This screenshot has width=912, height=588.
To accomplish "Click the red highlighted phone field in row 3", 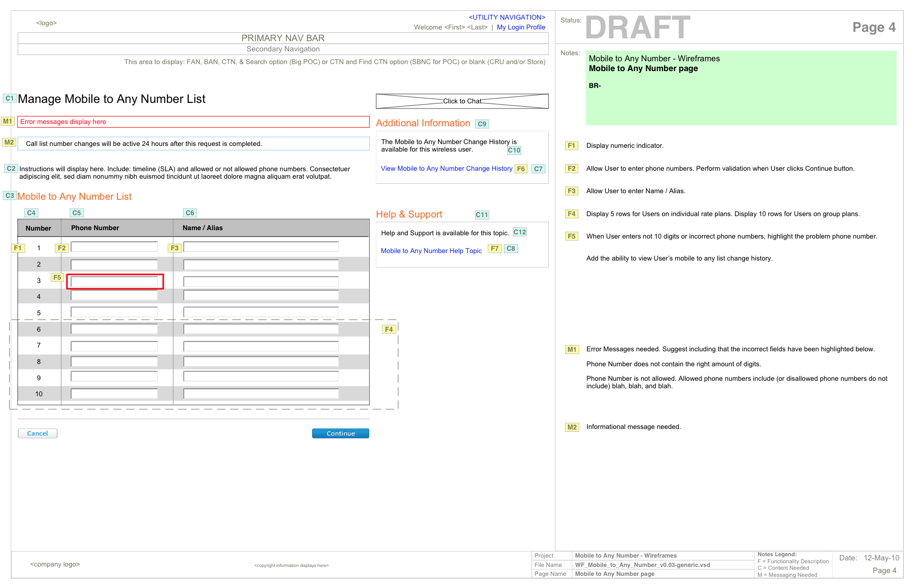I will [115, 282].
